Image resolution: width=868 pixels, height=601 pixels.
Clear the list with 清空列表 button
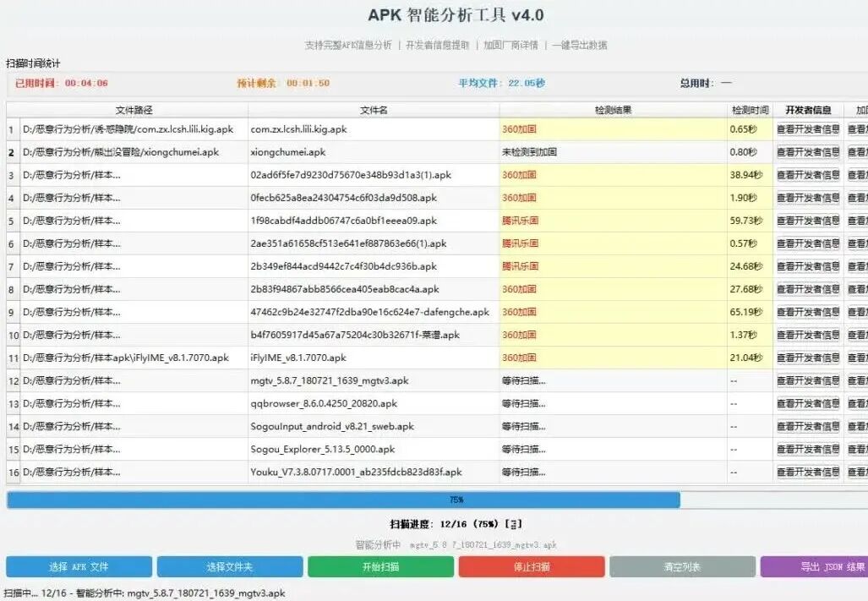click(683, 566)
